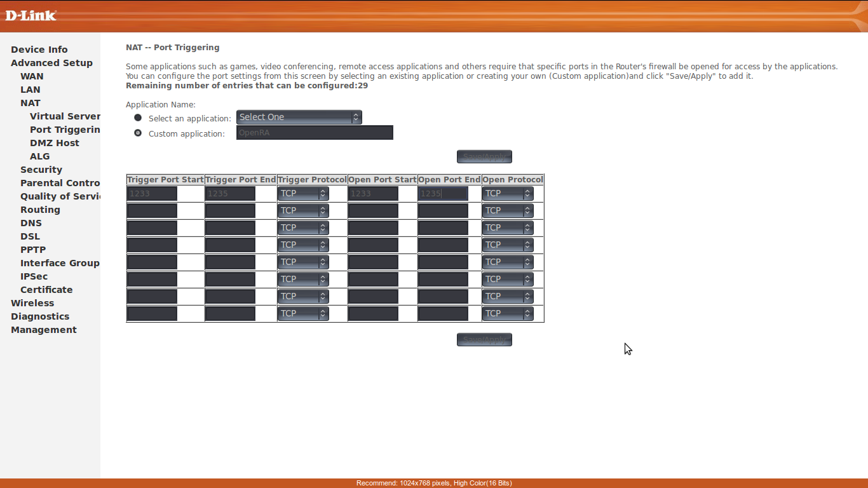868x488 pixels.
Task: Click Trigger Port Start field containing 1233
Action: pos(152,193)
